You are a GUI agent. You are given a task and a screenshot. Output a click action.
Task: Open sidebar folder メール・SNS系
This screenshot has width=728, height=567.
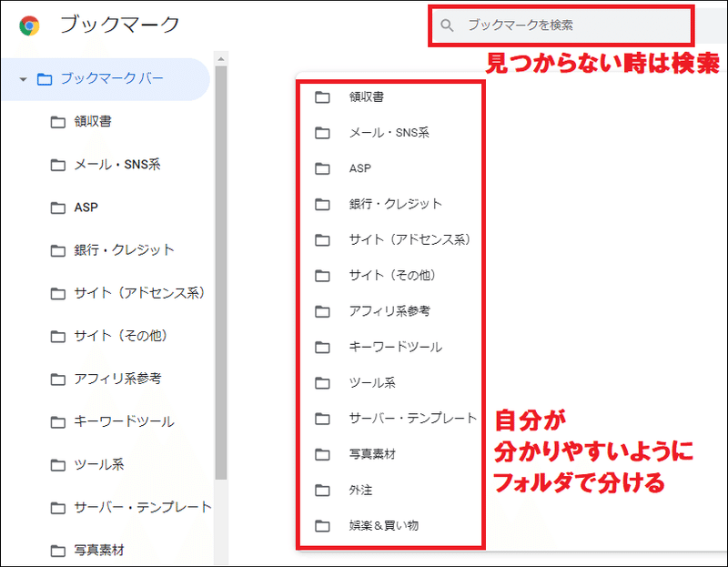point(117,165)
